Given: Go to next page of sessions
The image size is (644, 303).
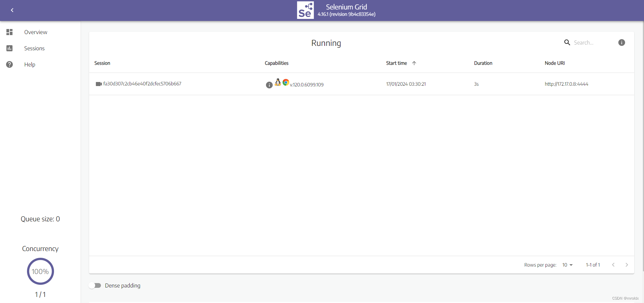Looking at the screenshot, I should (627, 265).
